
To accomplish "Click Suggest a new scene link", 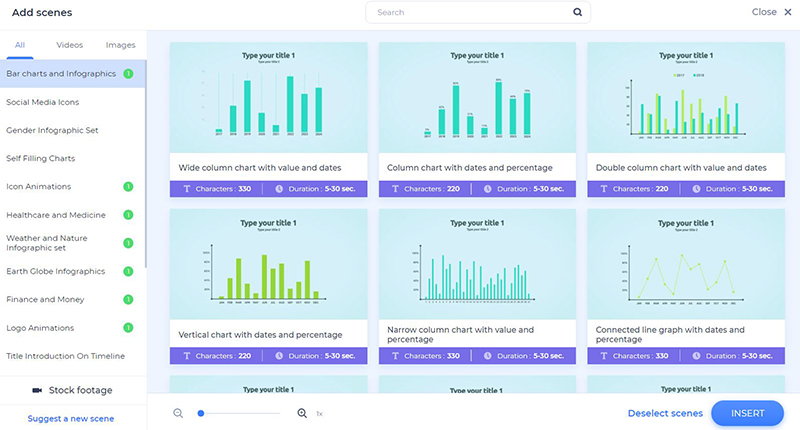I will click(x=70, y=418).
